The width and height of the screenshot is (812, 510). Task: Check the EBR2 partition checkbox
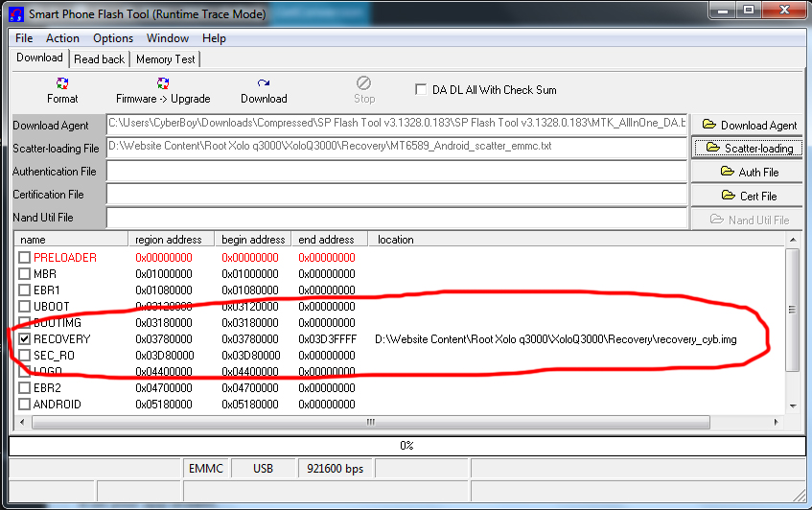(x=24, y=388)
